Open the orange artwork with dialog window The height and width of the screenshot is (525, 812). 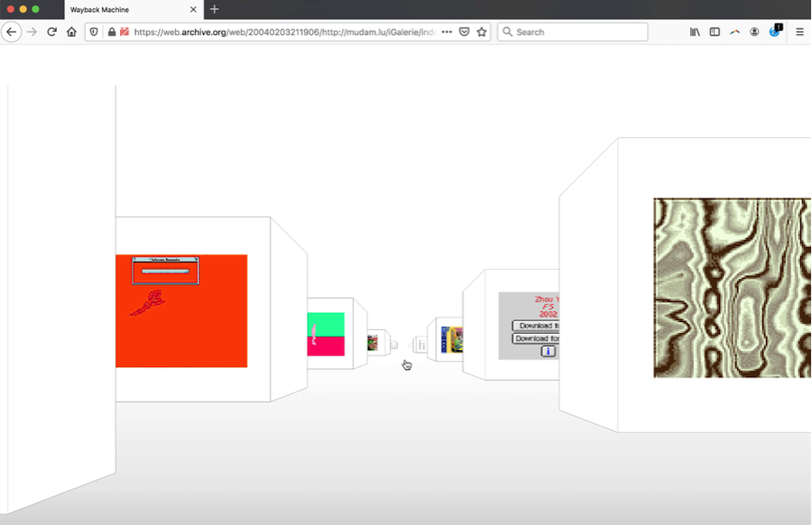pyautogui.click(x=181, y=311)
